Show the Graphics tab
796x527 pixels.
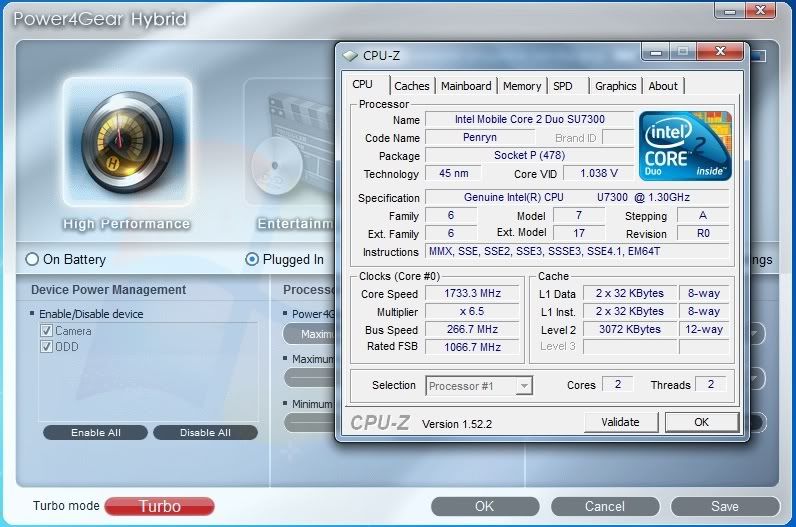[x=615, y=86]
